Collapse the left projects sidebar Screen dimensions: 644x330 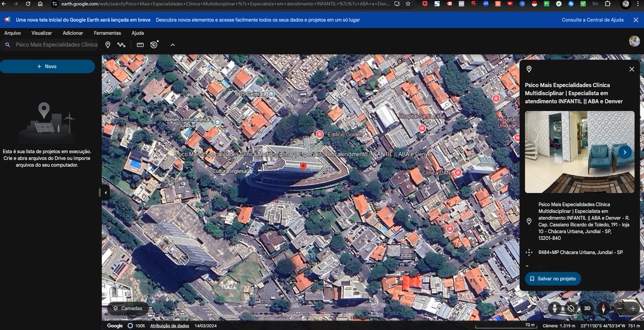point(106,192)
